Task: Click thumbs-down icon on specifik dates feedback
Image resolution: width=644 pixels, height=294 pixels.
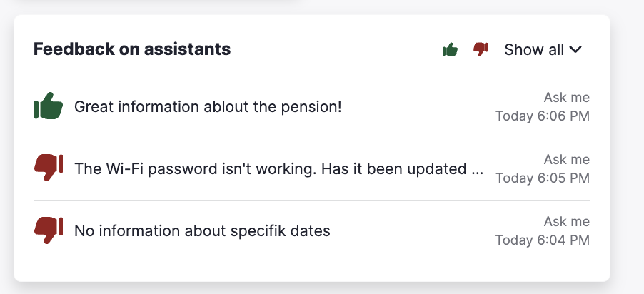Action: (x=49, y=230)
